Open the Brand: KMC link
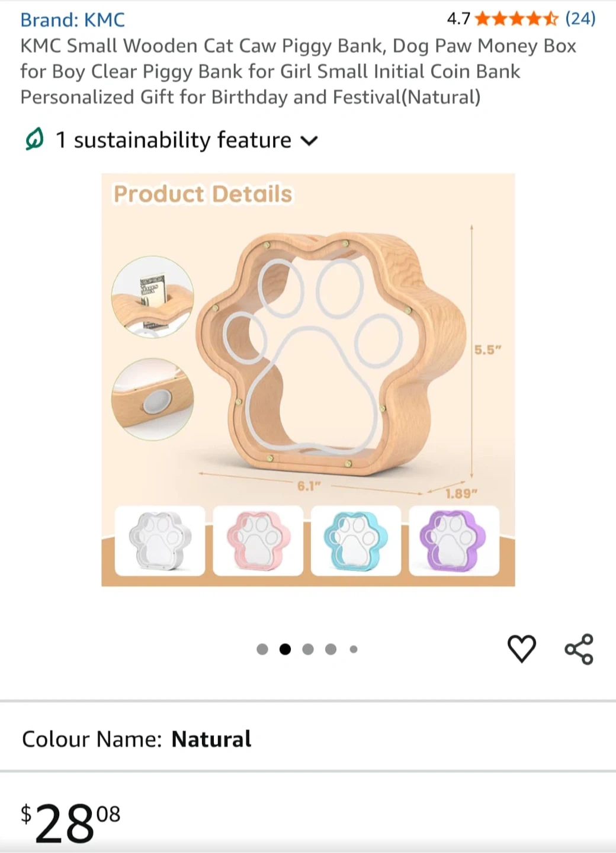This screenshot has height=853, width=616. tap(72, 20)
